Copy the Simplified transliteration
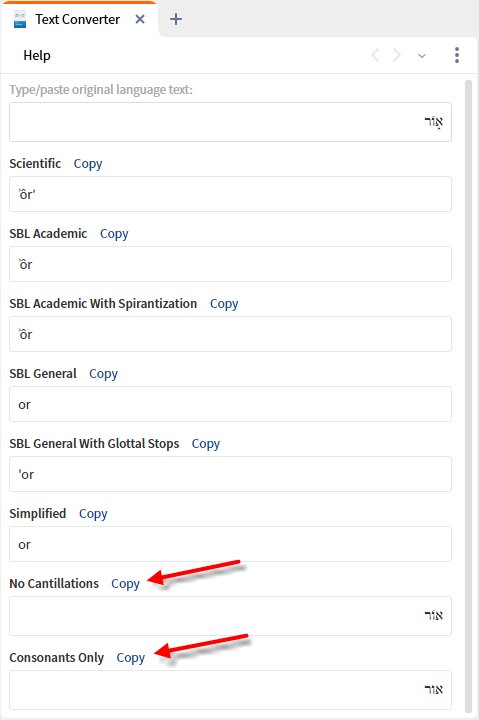 93,514
